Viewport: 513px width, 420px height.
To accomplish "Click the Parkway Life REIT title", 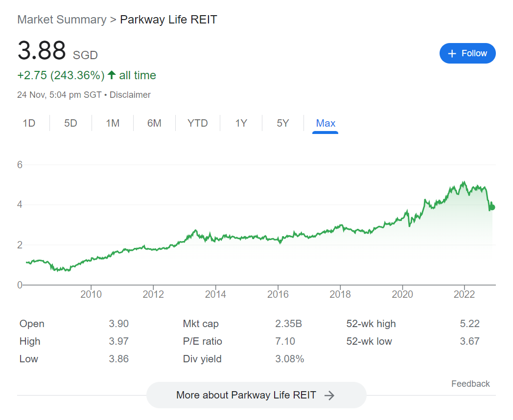I will (x=168, y=20).
